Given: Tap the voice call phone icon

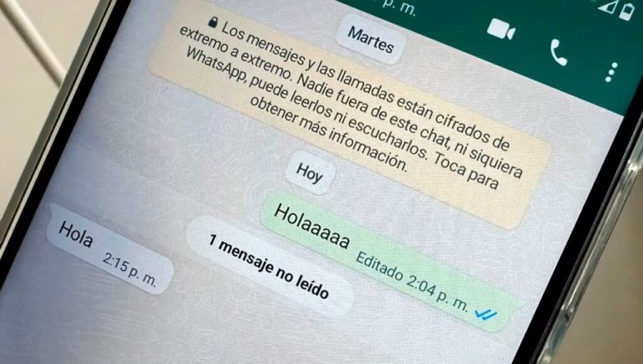Looking at the screenshot, I should point(558,53).
